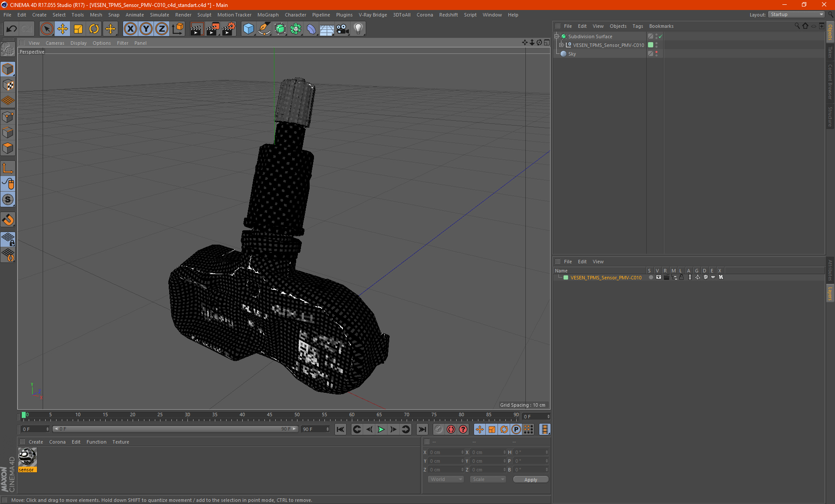The image size is (835, 504).
Task: Select the Live Selection tool
Action: click(47, 29)
